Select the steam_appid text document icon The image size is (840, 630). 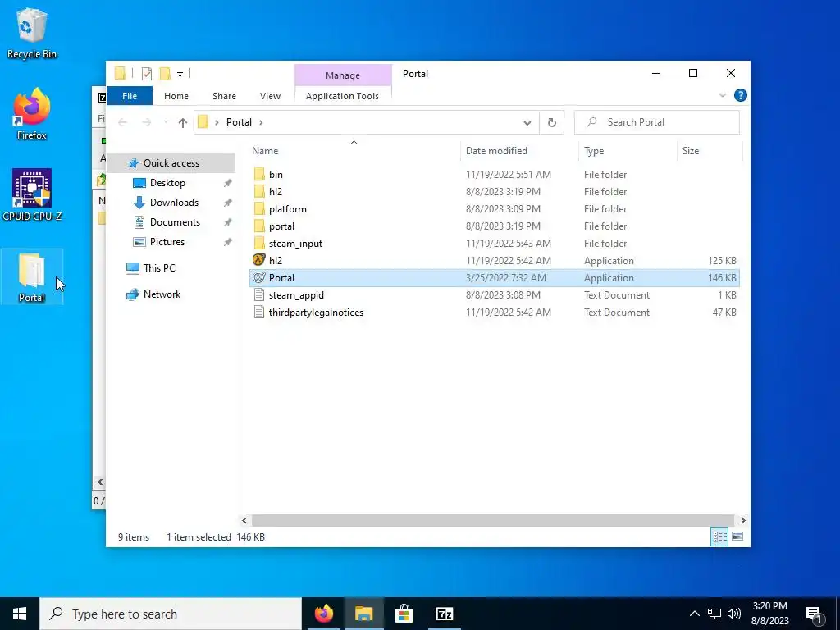pyautogui.click(x=259, y=295)
